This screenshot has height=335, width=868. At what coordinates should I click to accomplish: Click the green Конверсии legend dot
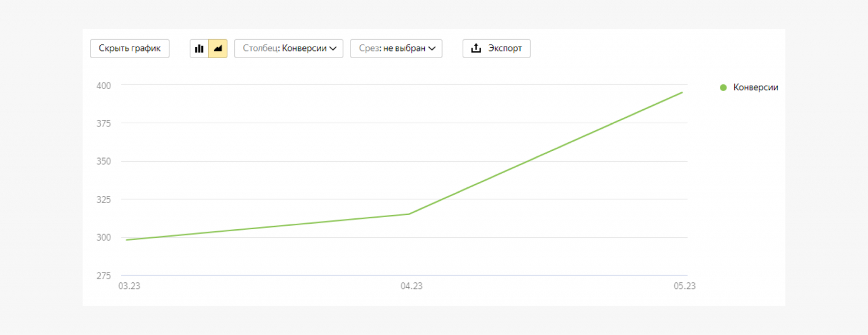[723, 87]
